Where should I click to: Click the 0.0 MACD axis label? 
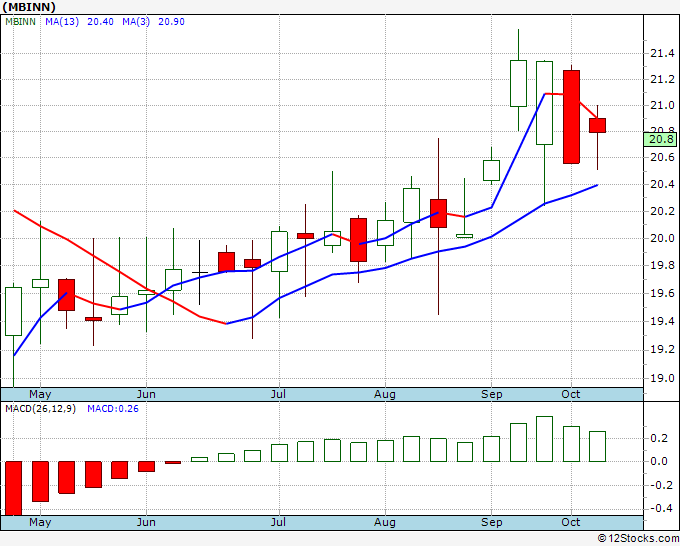[659, 461]
